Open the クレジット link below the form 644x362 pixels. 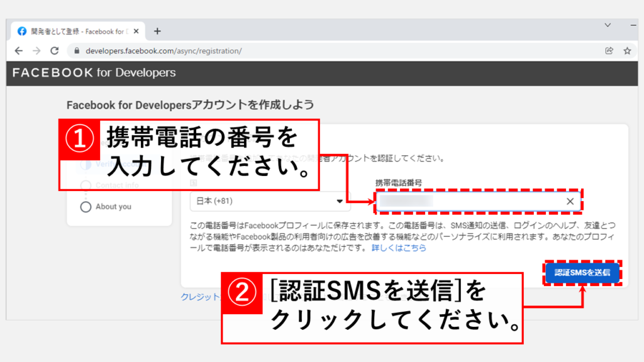(x=200, y=297)
